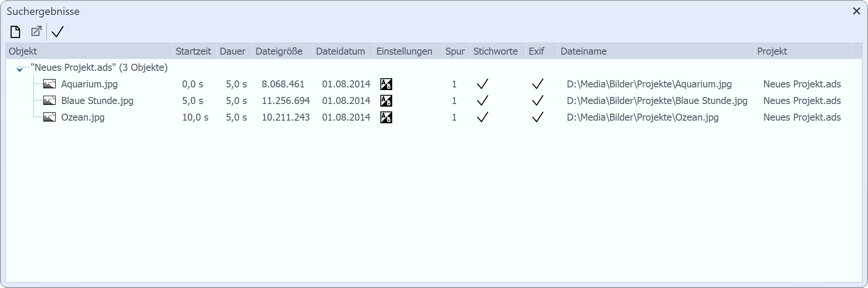Click the Dateigröße column header
Viewport: 868px width, 288px height.
279,51
